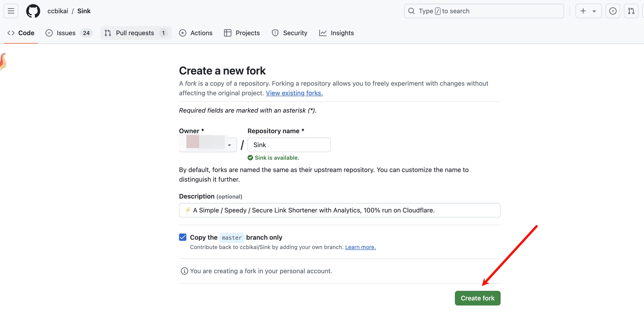Click the info icon beside personal account note
Screen dimensions: 644x313
184,271
